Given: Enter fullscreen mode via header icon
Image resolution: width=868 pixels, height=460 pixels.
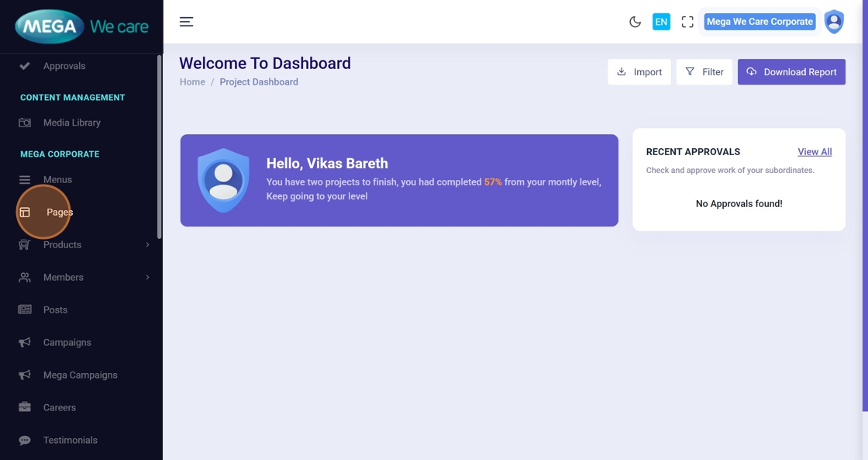Looking at the screenshot, I should coord(687,22).
